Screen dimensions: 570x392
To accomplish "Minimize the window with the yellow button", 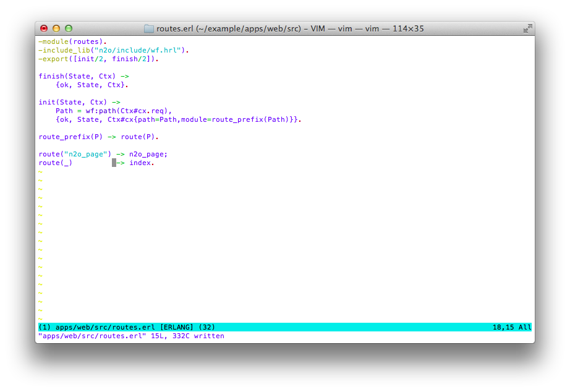I will click(56, 28).
